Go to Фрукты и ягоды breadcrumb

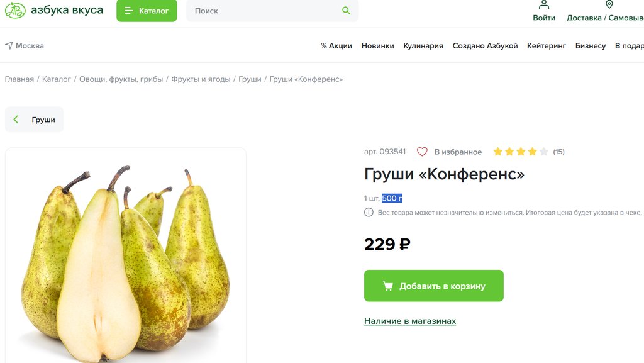(201, 79)
